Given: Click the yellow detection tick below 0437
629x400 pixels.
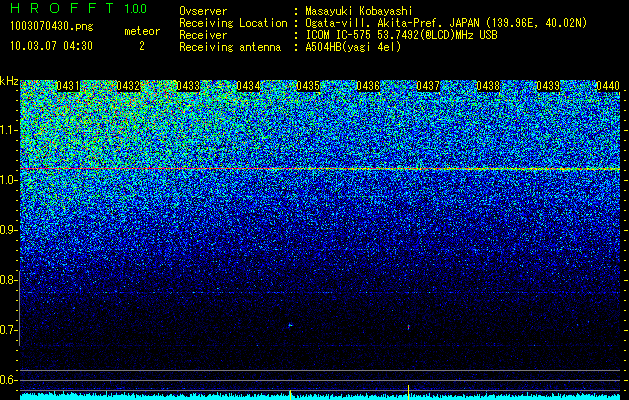Looking at the screenshot, I should pos(408,392).
